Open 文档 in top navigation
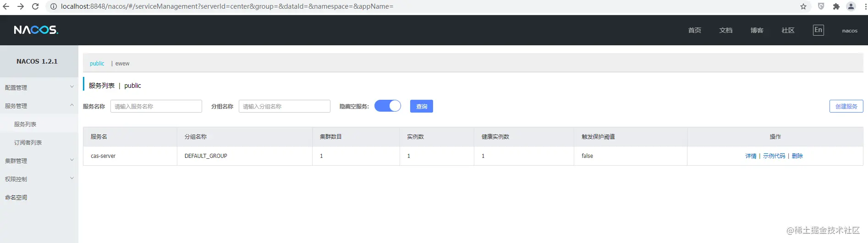868x243 pixels. coord(725,30)
